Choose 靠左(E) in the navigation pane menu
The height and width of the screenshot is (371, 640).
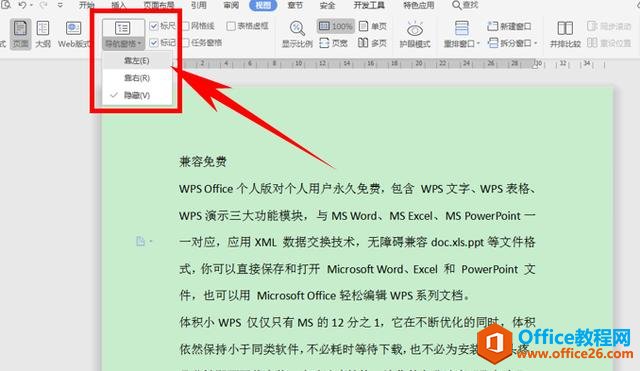pyautogui.click(x=137, y=61)
